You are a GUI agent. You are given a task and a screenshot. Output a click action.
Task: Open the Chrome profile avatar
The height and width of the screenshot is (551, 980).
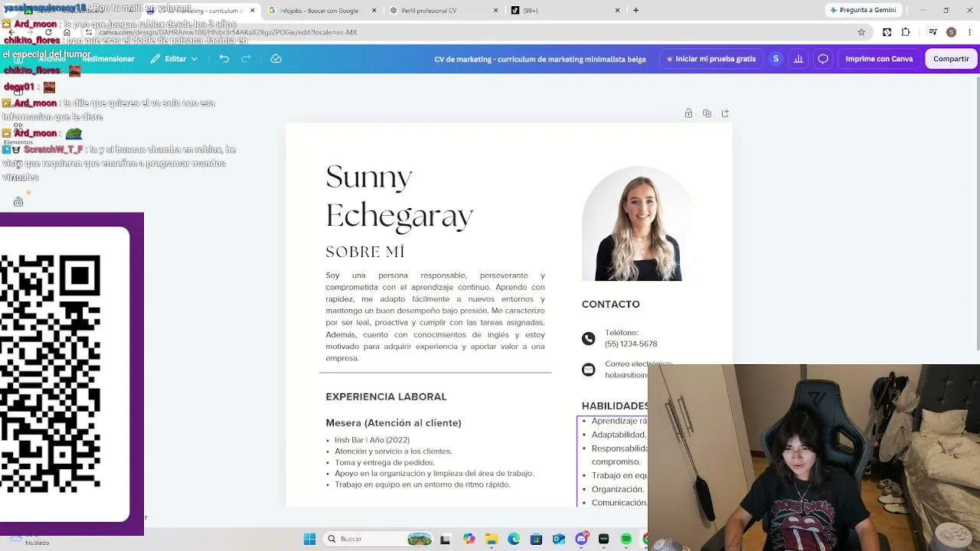pyautogui.click(x=951, y=32)
